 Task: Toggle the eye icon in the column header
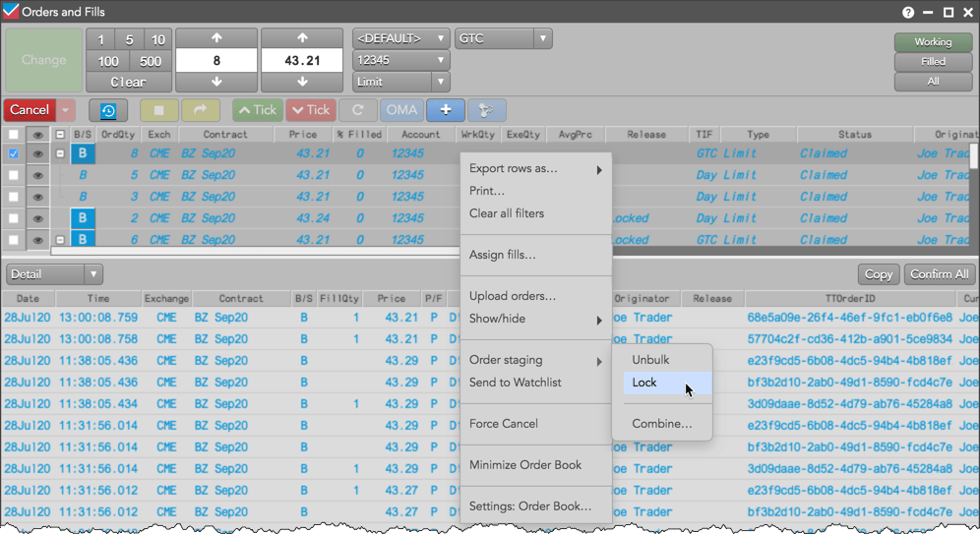[x=37, y=135]
